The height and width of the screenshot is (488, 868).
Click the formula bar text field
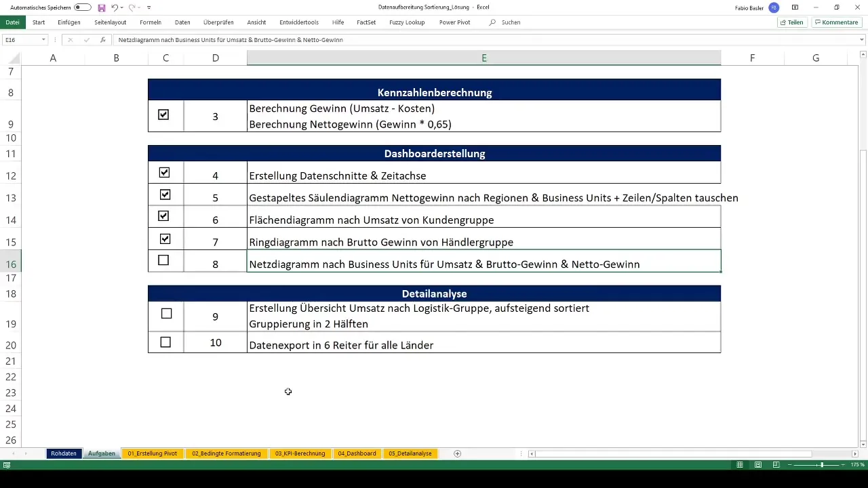pos(485,40)
